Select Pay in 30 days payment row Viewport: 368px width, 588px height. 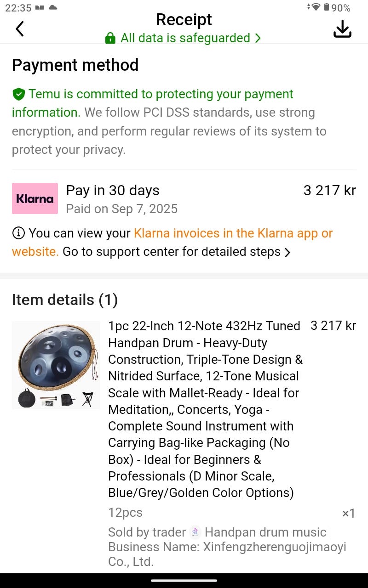(184, 199)
